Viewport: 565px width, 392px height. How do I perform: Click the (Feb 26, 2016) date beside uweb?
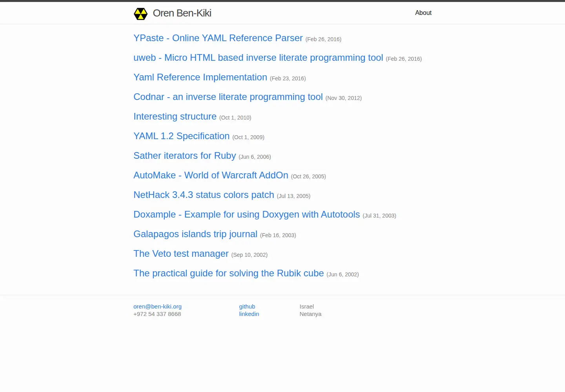404,59
